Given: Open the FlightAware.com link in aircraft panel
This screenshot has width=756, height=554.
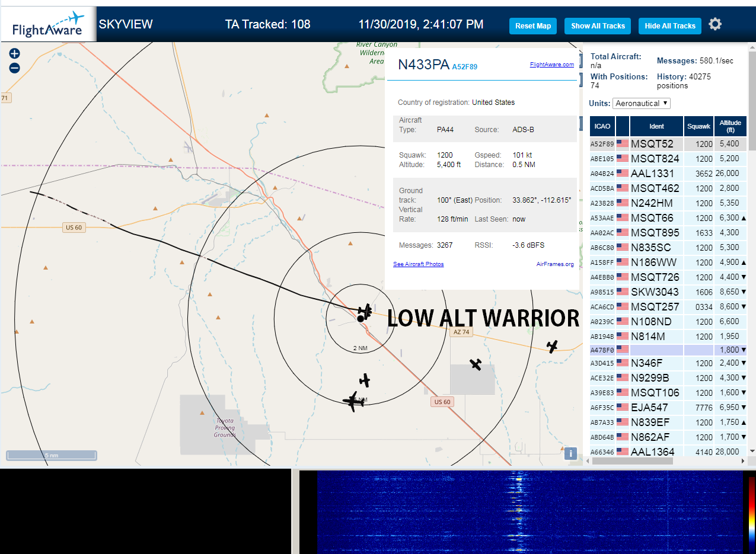Looking at the screenshot, I should [551, 65].
